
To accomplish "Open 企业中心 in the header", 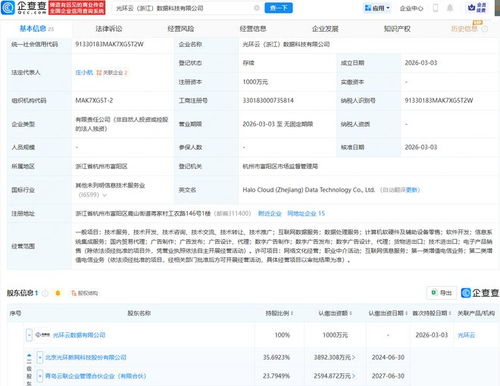I will click(x=411, y=8).
